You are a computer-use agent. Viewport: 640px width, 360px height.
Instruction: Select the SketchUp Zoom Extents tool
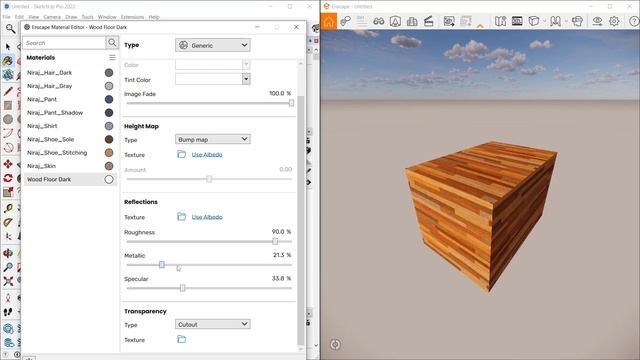pos(8,281)
